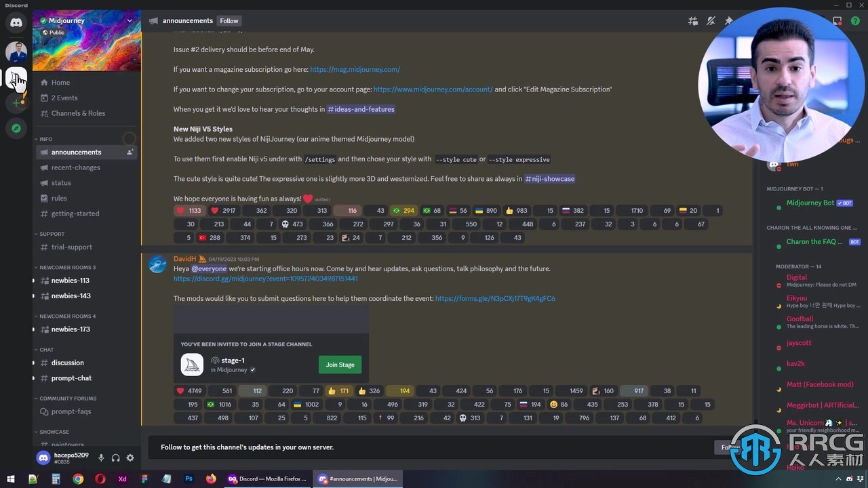This screenshot has height=488, width=868.
Task: Open Explore Discoverable Servers compass icon
Action: [16, 128]
